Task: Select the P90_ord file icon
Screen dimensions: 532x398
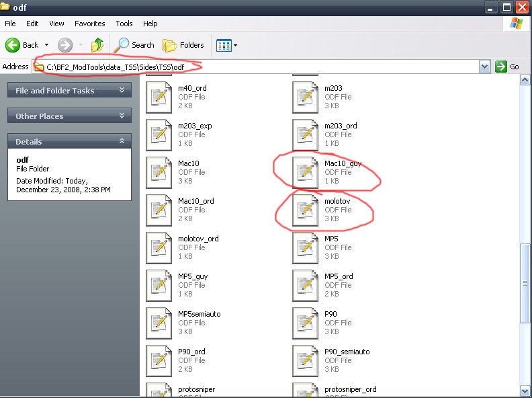Action: coord(159,361)
